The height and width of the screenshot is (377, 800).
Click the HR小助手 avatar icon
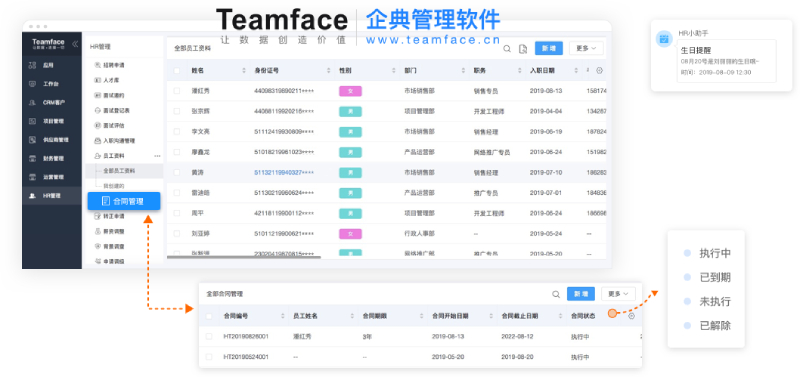(664, 39)
